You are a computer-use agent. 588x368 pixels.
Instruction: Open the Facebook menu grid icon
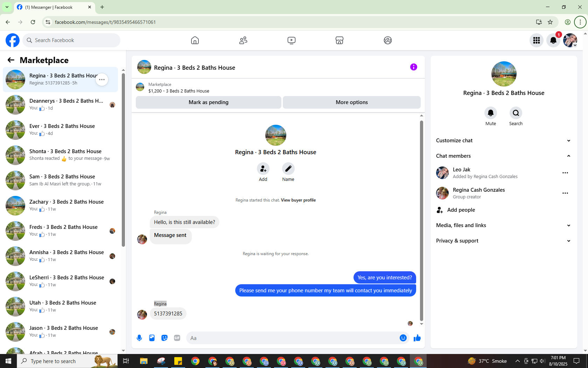[x=537, y=40]
